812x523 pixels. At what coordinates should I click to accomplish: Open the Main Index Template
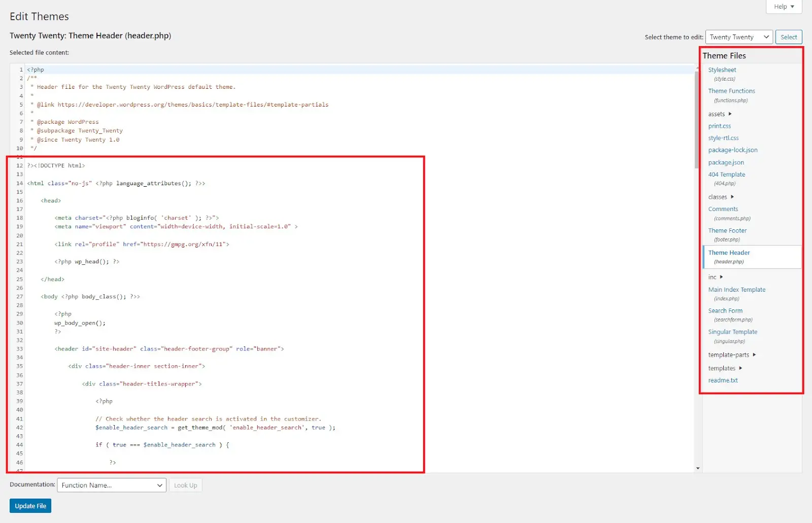pos(736,289)
